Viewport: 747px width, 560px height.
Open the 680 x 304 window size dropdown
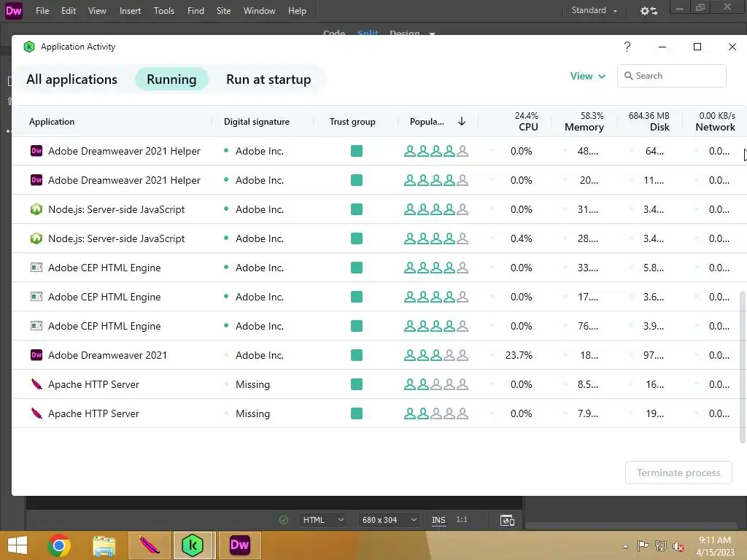pyautogui.click(x=389, y=519)
